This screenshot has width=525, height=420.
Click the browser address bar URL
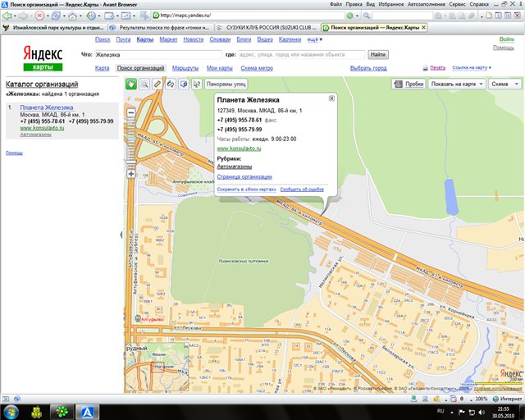pyautogui.click(x=249, y=16)
